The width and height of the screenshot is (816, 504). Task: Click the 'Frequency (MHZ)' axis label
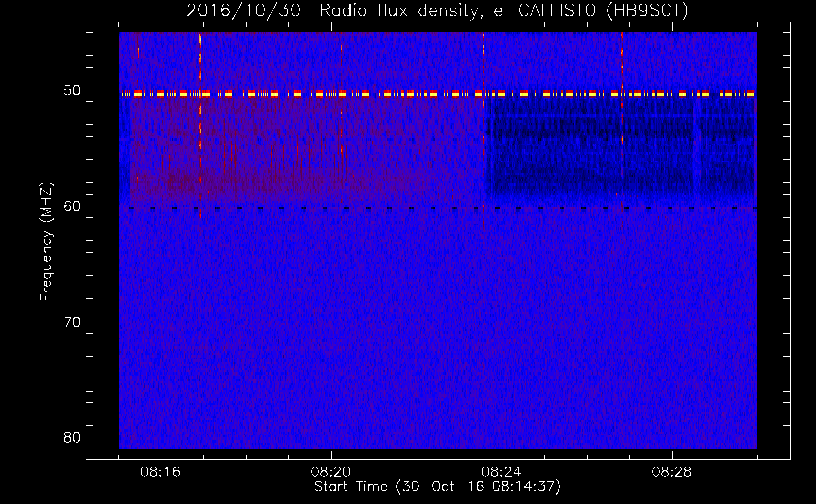(x=46, y=242)
